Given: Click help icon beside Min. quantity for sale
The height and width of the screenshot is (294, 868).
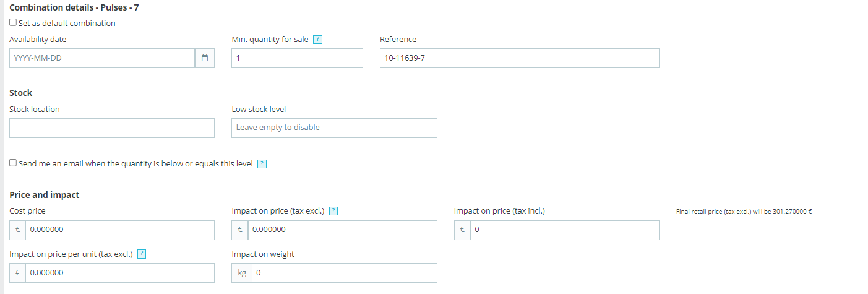Looking at the screenshot, I should (x=318, y=40).
